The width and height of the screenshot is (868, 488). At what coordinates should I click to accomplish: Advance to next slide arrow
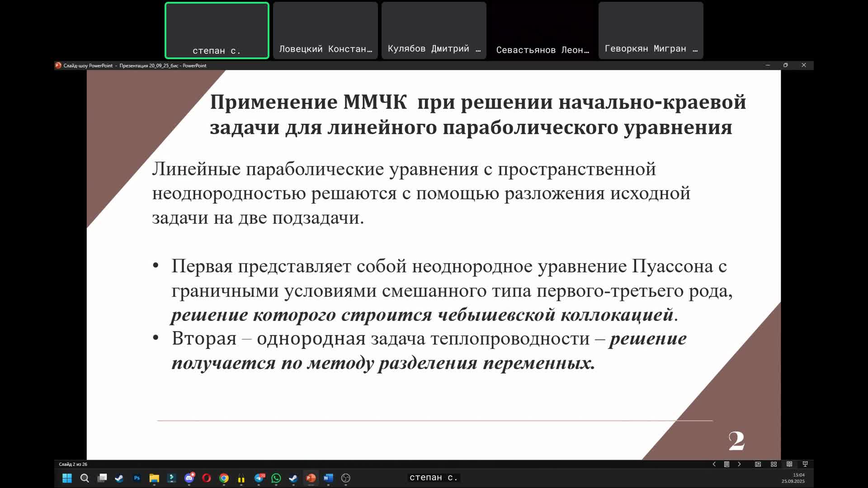click(739, 464)
